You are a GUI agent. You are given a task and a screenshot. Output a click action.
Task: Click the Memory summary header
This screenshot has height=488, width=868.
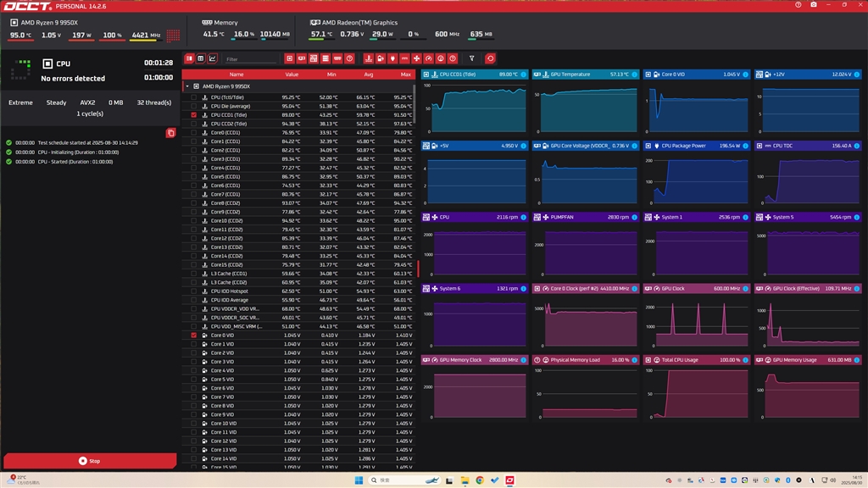(220, 23)
